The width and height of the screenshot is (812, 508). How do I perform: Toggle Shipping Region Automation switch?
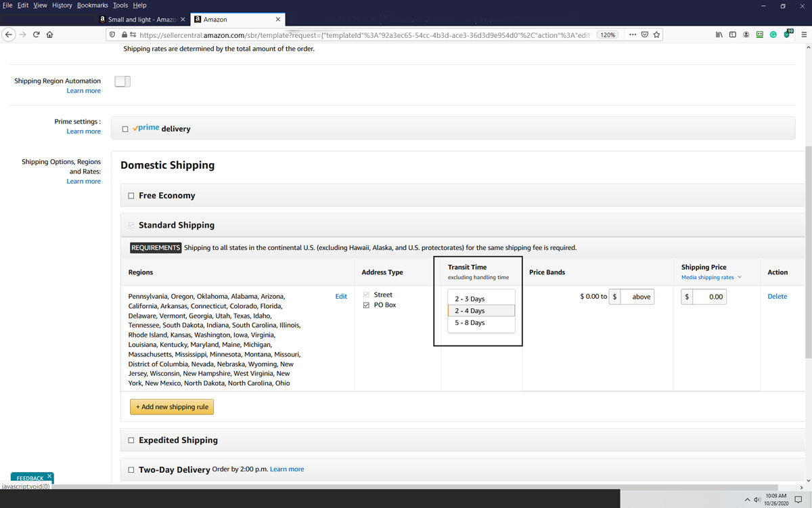(x=122, y=81)
